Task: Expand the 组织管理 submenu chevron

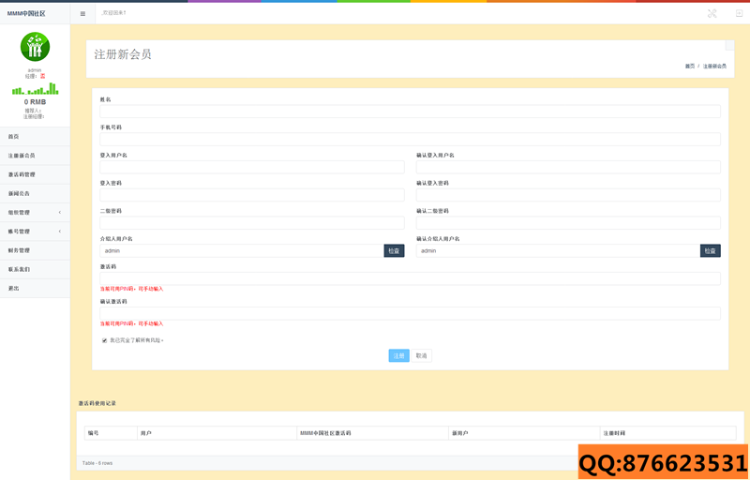Action: 60,212
